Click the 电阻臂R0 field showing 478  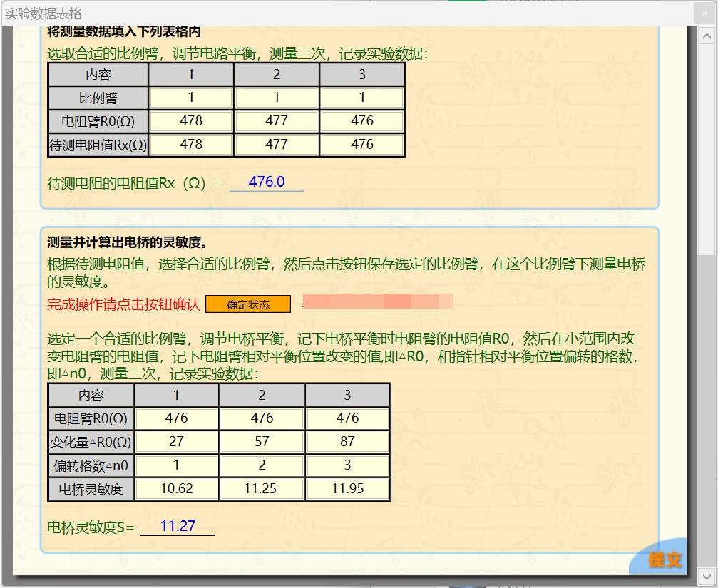click(191, 121)
